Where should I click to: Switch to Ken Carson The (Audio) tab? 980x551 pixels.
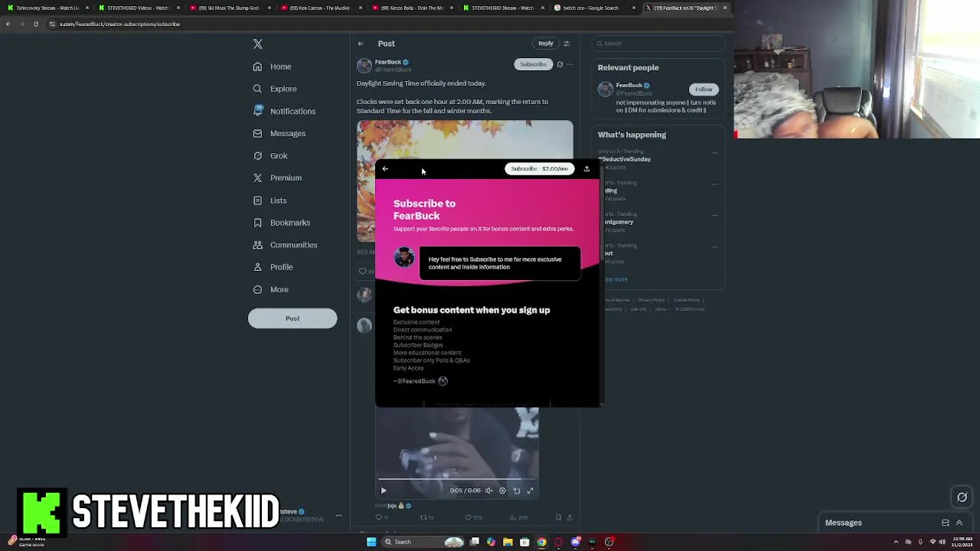[x=320, y=8]
